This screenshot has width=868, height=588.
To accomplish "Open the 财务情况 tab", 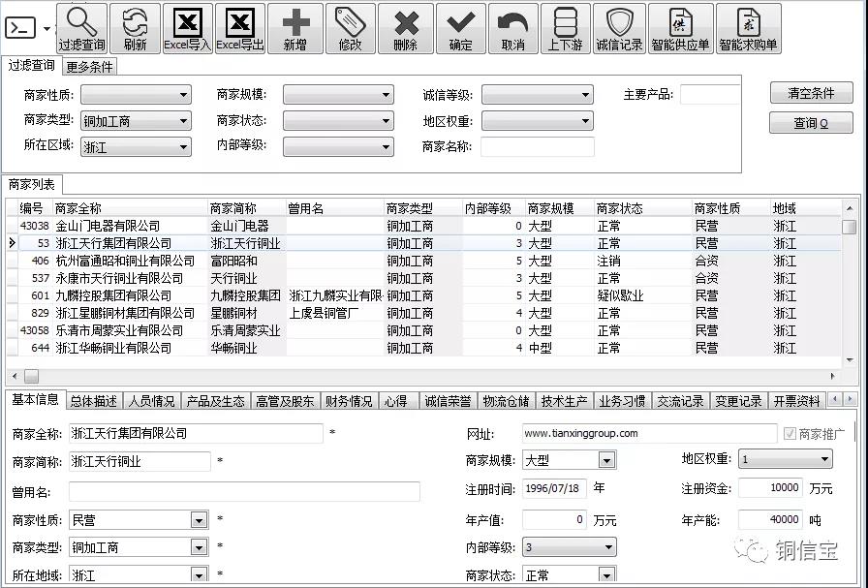I will [x=349, y=401].
